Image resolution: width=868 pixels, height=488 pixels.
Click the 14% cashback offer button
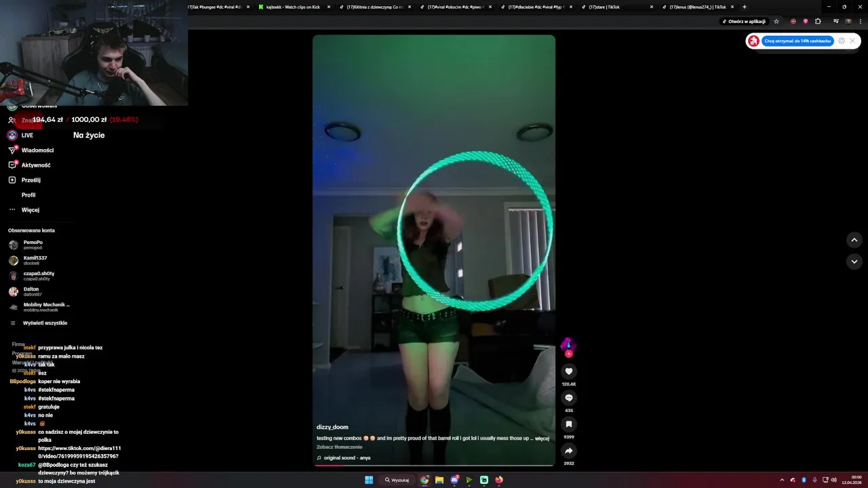(797, 41)
